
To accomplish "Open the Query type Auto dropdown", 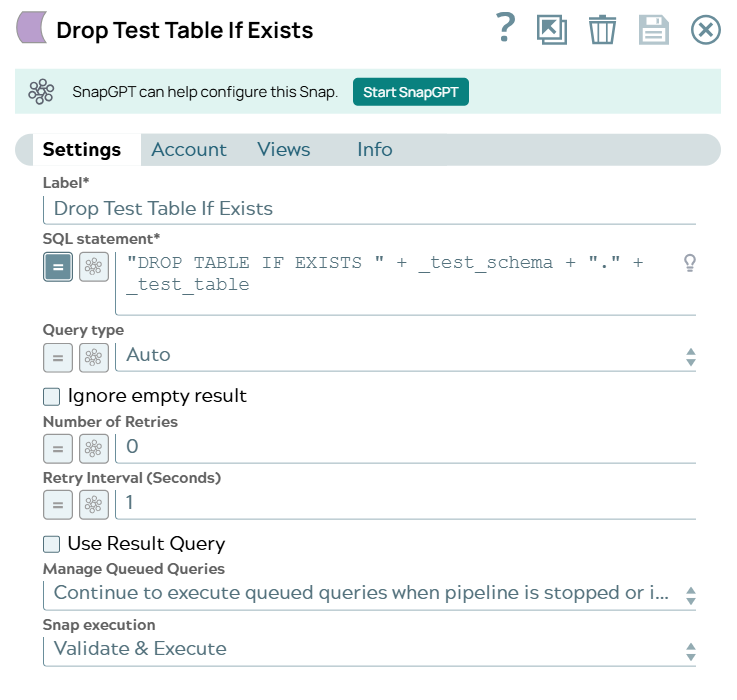I will tap(406, 356).
